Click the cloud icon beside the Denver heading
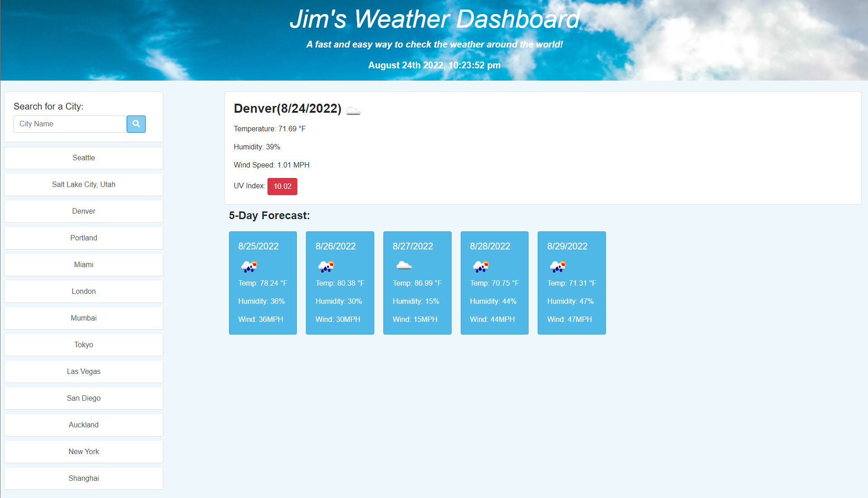 click(353, 110)
